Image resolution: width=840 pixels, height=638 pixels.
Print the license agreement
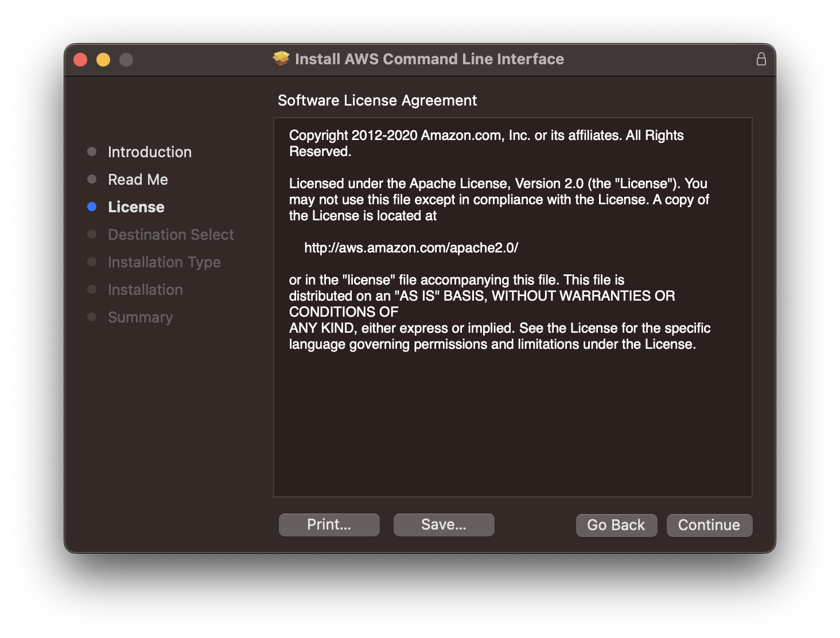coord(329,524)
